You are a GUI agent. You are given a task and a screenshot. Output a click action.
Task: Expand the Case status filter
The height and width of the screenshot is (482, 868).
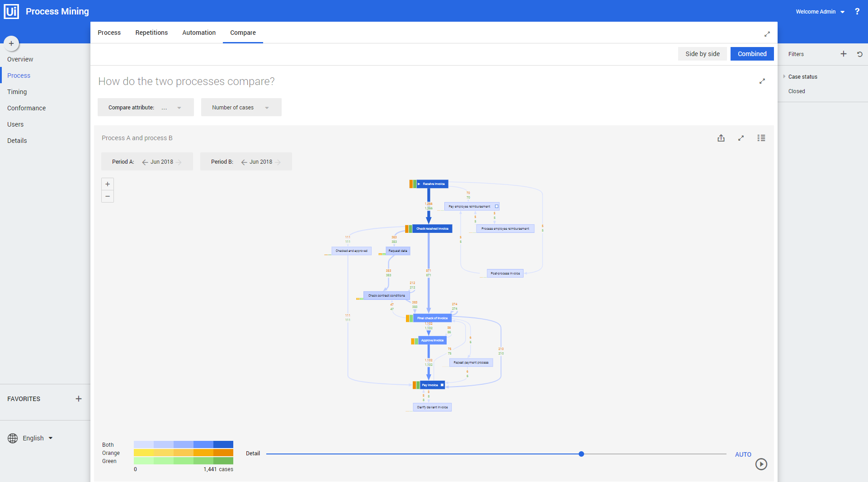(x=784, y=76)
